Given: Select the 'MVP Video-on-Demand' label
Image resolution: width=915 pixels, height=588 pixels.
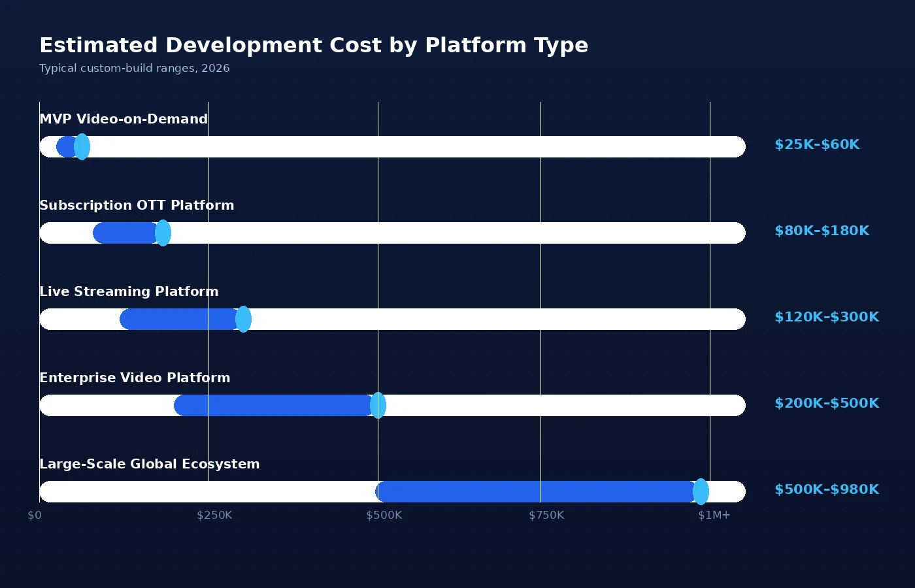Looking at the screenshot, I should pos(124,119).
